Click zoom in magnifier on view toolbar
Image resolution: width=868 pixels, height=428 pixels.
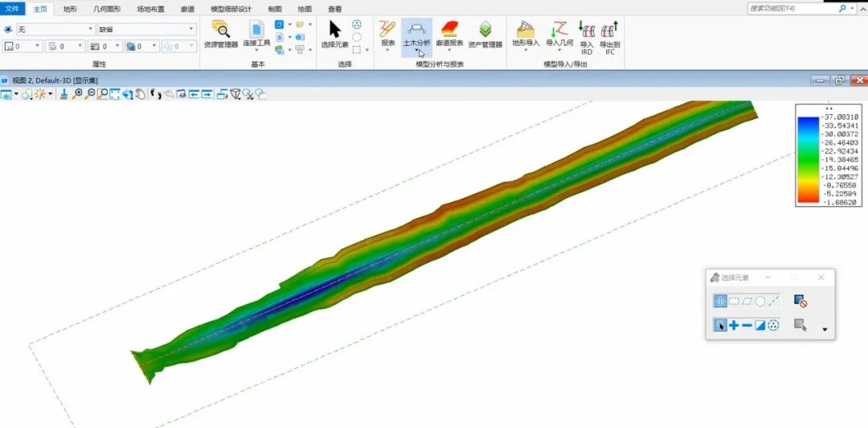77,94
